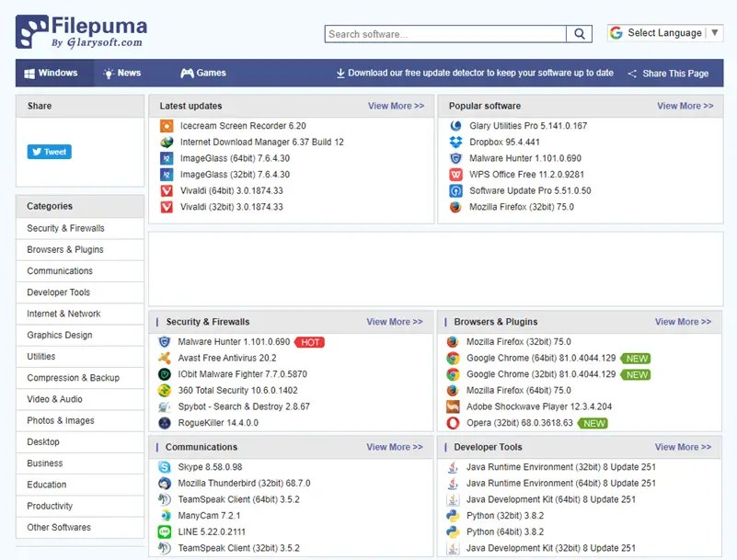Click the Java Runtime Environment (32bit) icon
Screen dimensions: 737x560
coord(453,467)
